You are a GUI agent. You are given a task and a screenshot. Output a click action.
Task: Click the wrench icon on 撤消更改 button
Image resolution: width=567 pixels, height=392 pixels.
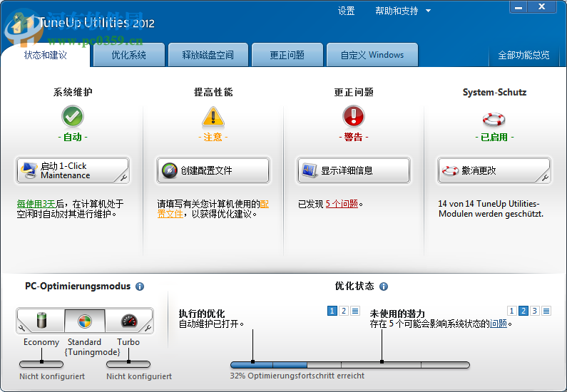tap(545, 177)
